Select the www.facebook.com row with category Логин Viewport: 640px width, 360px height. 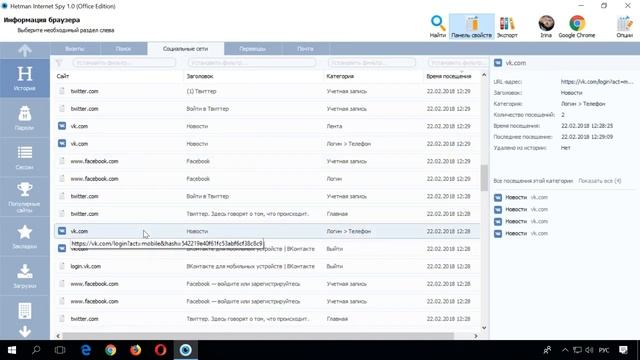(267, 179)
